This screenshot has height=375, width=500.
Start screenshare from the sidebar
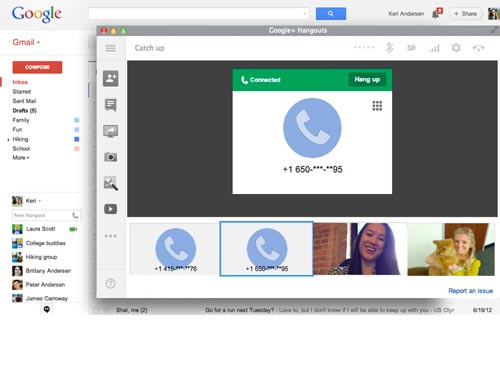coord(111,131)
